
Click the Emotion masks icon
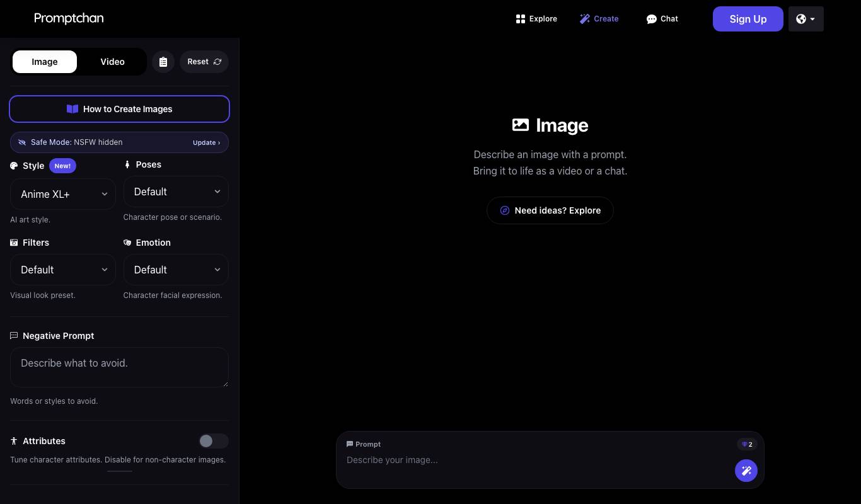(127, 243)
